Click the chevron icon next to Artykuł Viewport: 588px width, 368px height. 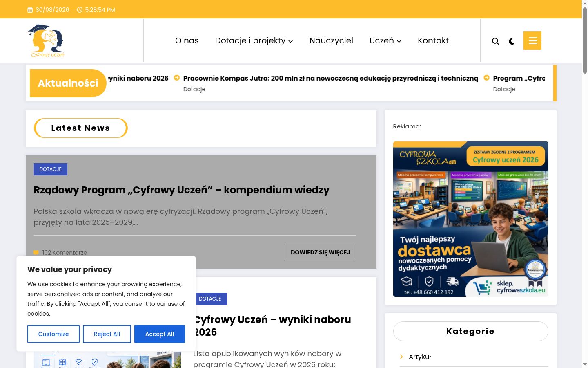[x=401, y=357]
